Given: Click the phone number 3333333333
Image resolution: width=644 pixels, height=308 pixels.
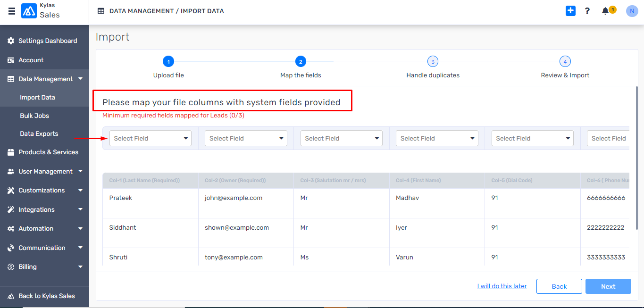Looking at the screenshot, I should click(606, 258).
